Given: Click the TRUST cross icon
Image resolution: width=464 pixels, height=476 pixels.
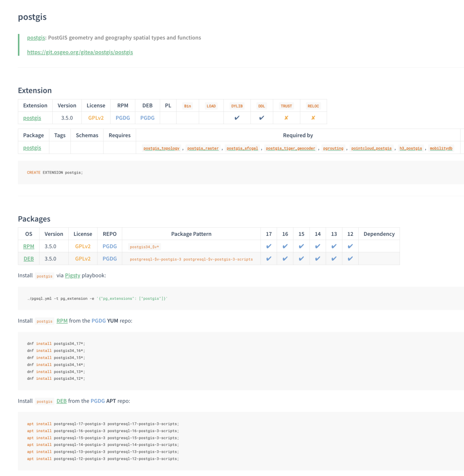Looking at the screenshot, I should coord(286,118).
